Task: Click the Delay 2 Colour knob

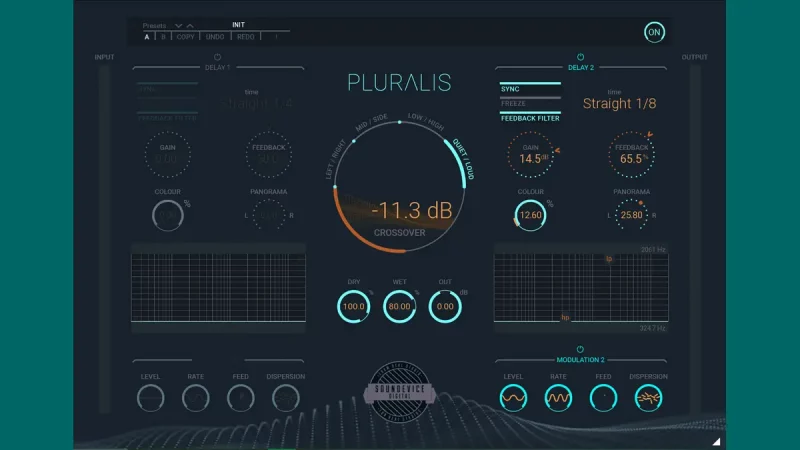Action: [x=530, y=214]
